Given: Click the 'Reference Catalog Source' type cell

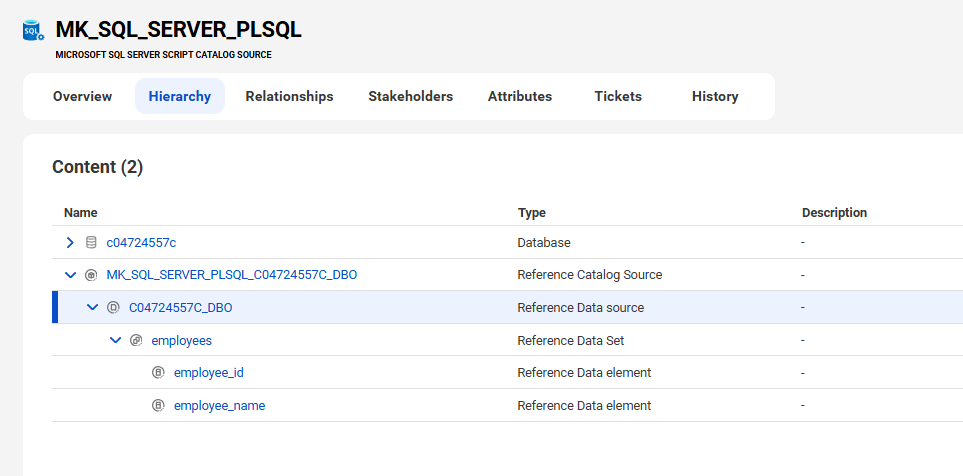Looking at the screenshot, I should coord(590,275).
